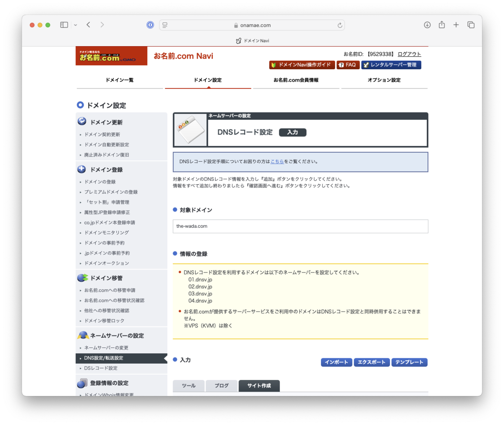Click the ネームサーバーの設定 section icon
Screen dimensions: 504x425
(x=83, y=335)
